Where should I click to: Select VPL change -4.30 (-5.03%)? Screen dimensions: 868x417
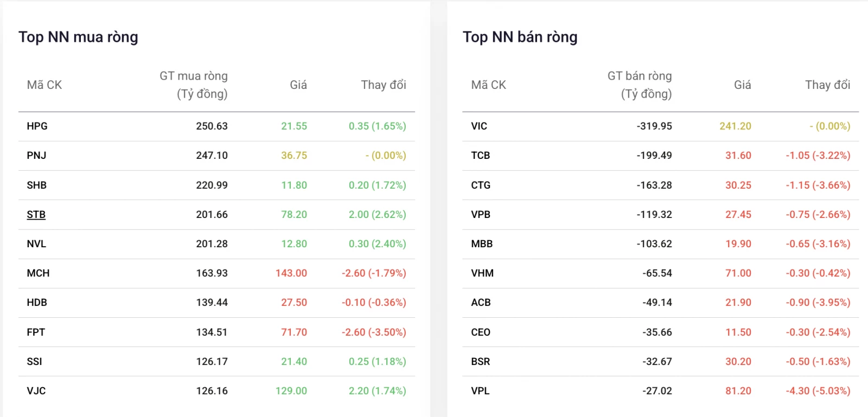(x=818, y=391)
